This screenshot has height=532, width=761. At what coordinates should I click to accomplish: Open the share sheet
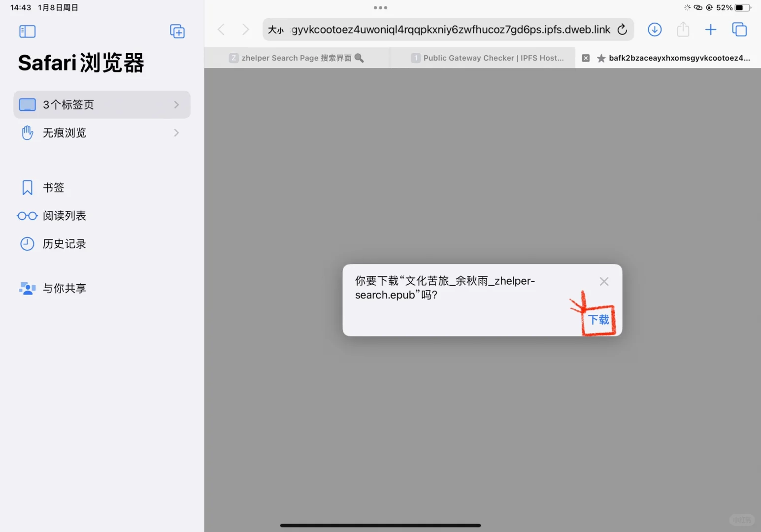click(x=683, y=30)
